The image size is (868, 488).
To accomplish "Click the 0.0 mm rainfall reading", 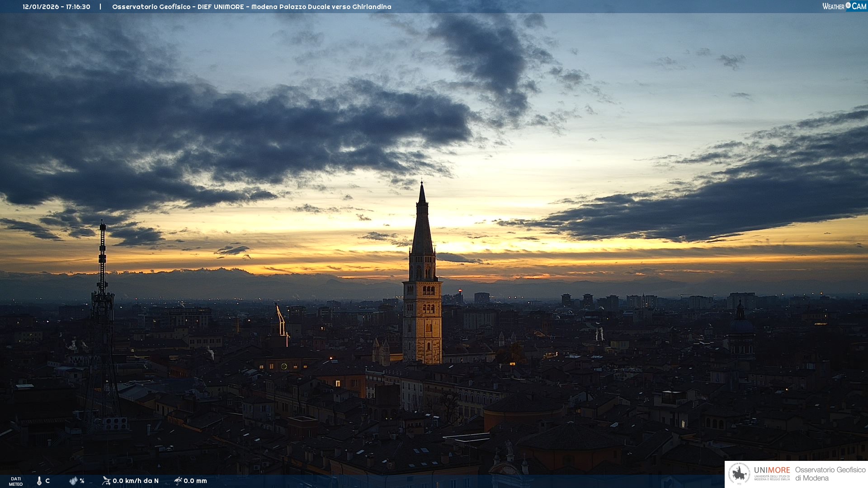I will 195,481.
